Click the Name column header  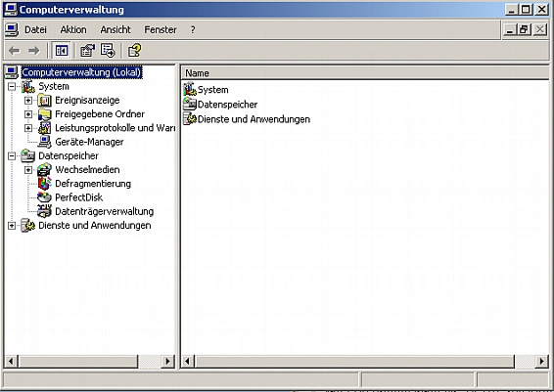(x=365, y=73)
